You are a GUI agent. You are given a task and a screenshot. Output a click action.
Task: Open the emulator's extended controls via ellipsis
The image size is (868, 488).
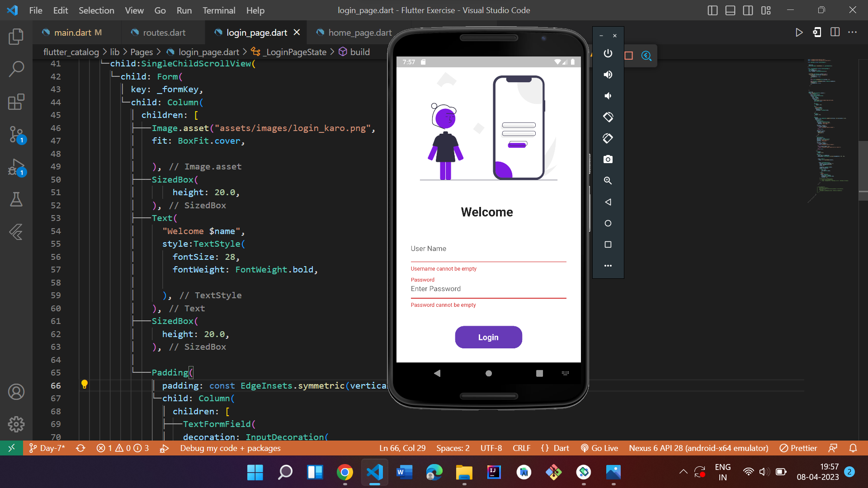(x=608, y=266)
